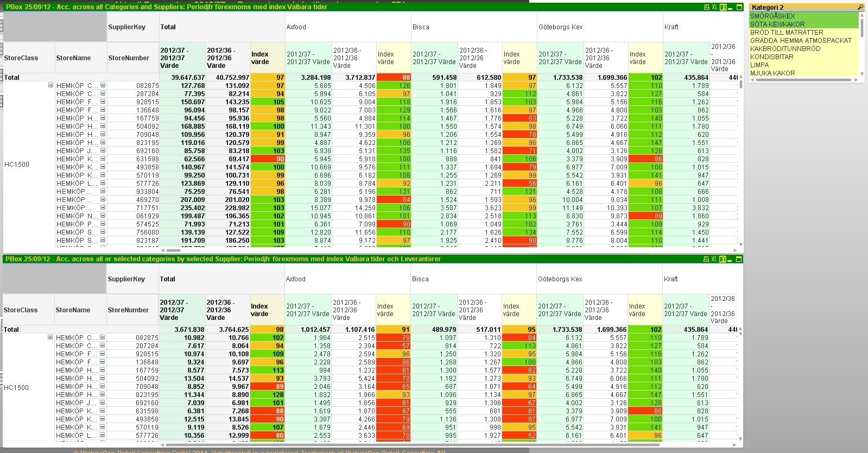Click the top table's vertical scroll-down arrow
Viewport: 868px width, 453px height.
(740, 244)
